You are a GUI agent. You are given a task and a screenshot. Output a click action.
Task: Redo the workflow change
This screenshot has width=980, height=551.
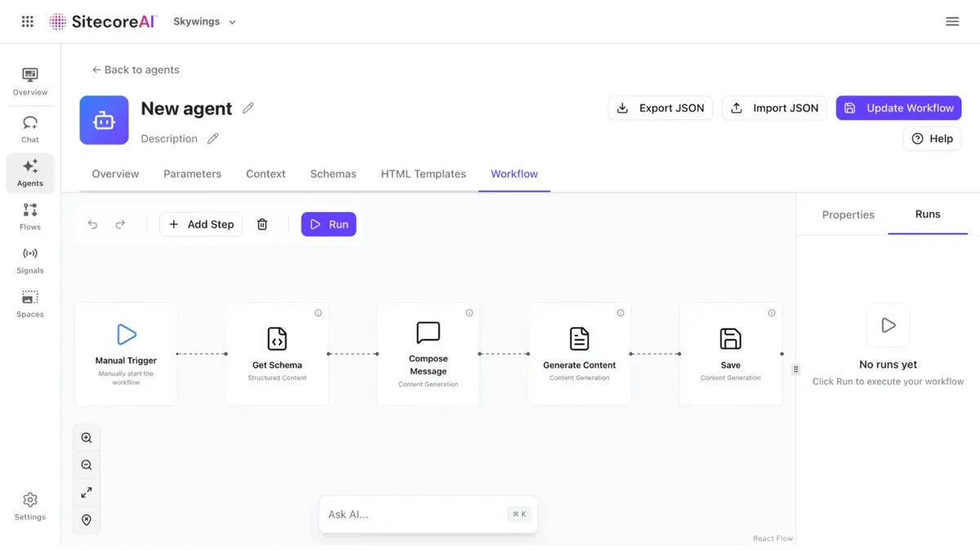[x=120, y=224]
